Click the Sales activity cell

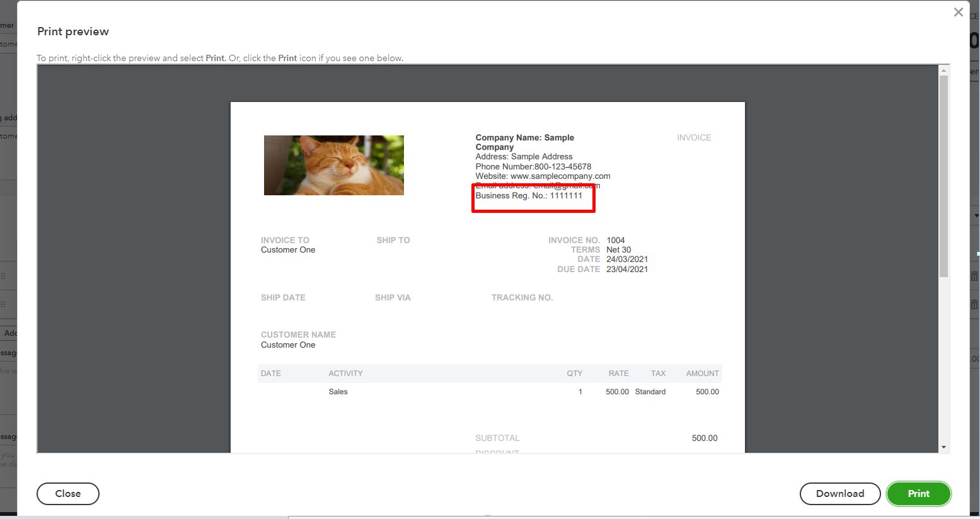338,392
